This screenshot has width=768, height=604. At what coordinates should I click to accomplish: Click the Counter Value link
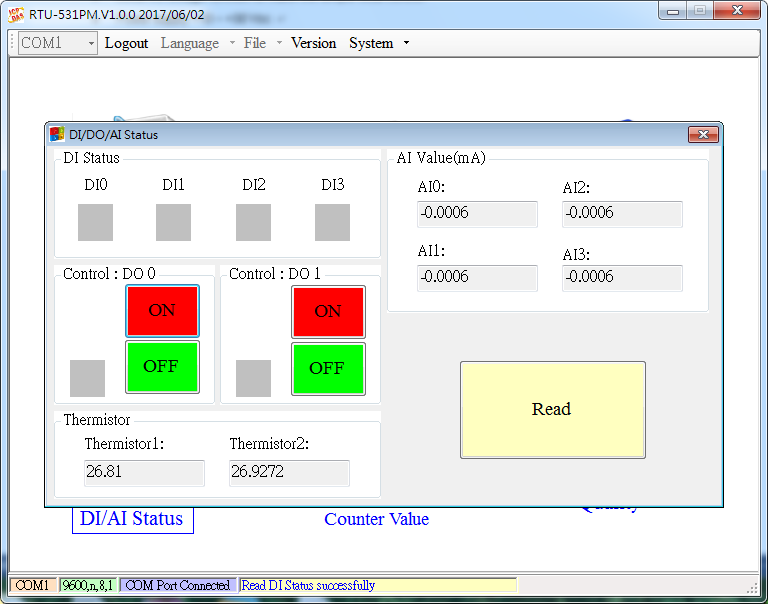point(376,519)
